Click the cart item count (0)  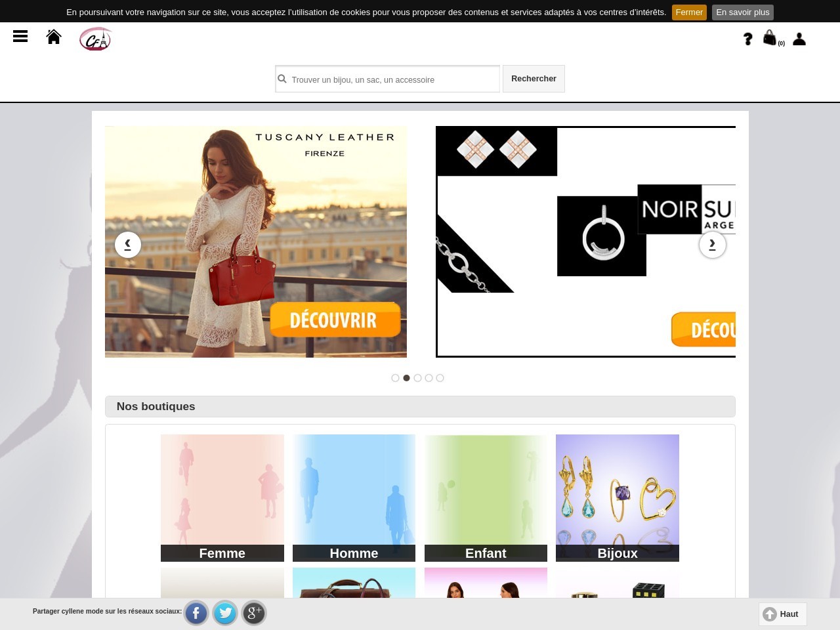pos(781,43)
